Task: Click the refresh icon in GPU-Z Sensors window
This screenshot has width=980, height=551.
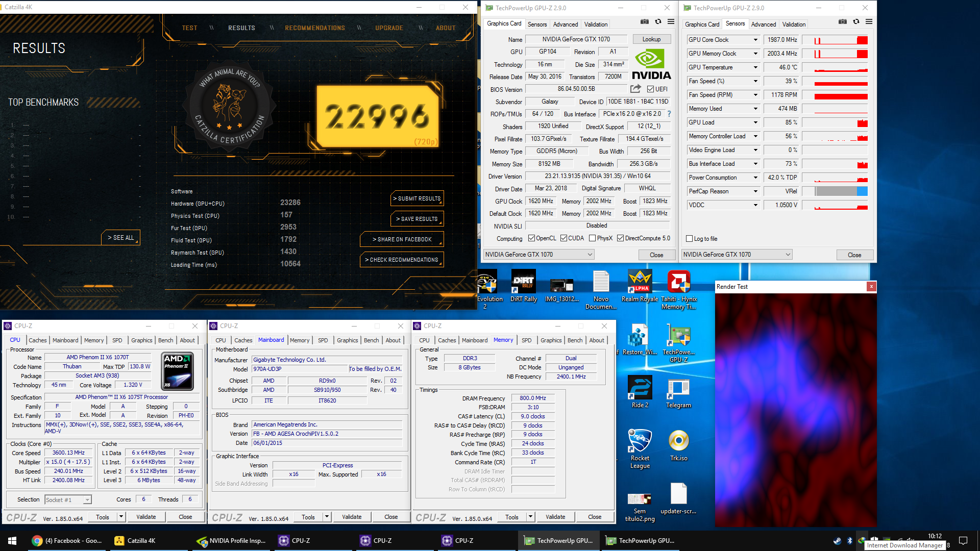Action: (856, 22)
